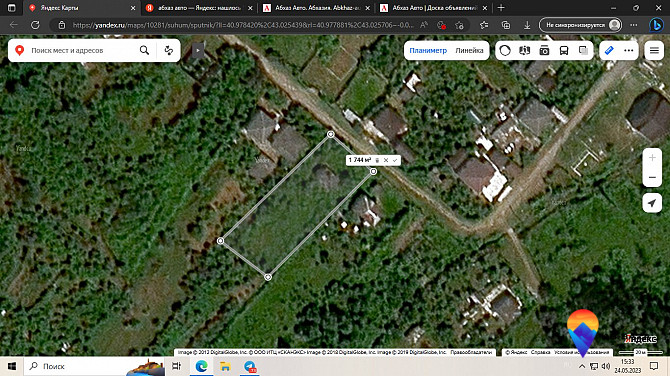Click the 1 744 м² area label
This screenshot has height=376, width=670.
point(360,160)
